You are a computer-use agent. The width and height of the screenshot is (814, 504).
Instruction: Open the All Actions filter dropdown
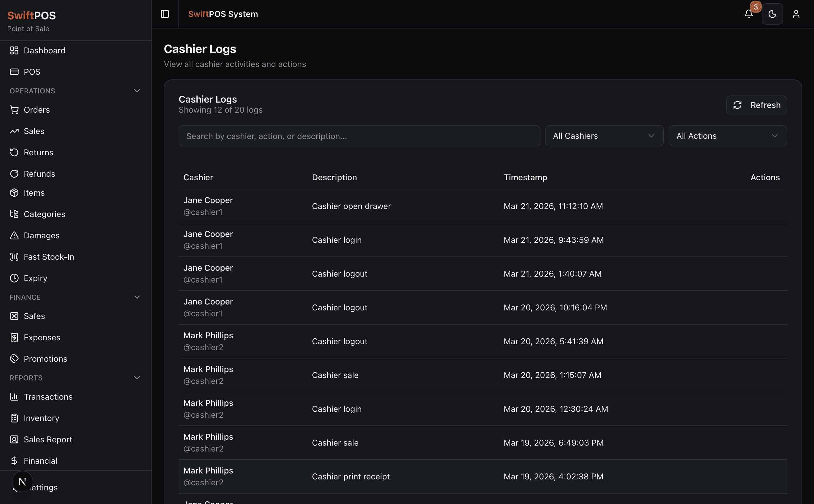tap(727, 136)
